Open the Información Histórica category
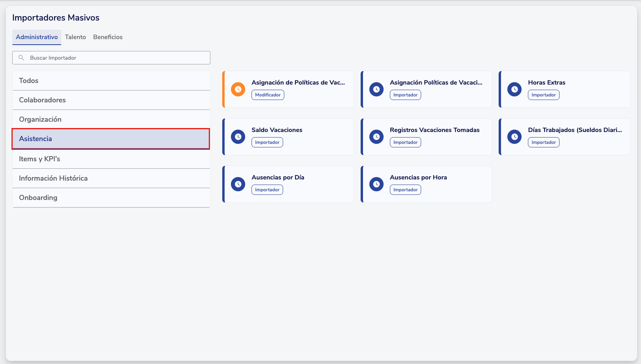 click(111, 178)
